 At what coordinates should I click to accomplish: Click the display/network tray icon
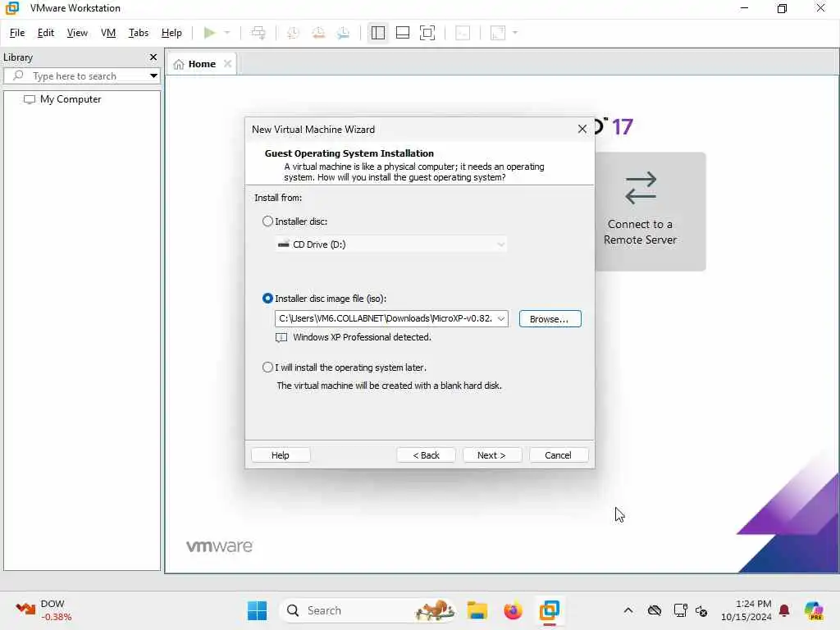pyautogui.click(x=680, y=610)
